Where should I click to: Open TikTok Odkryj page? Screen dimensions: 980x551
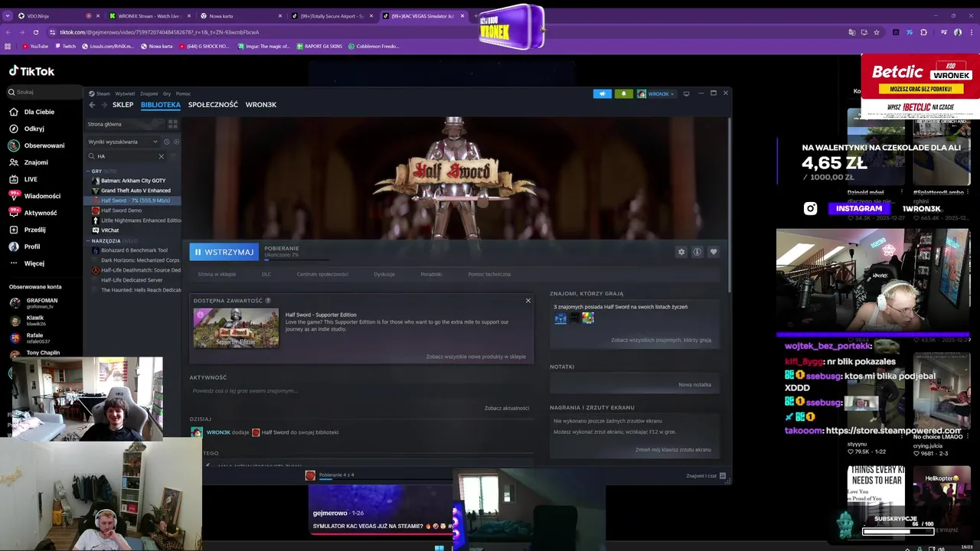[x=34, y=129]
